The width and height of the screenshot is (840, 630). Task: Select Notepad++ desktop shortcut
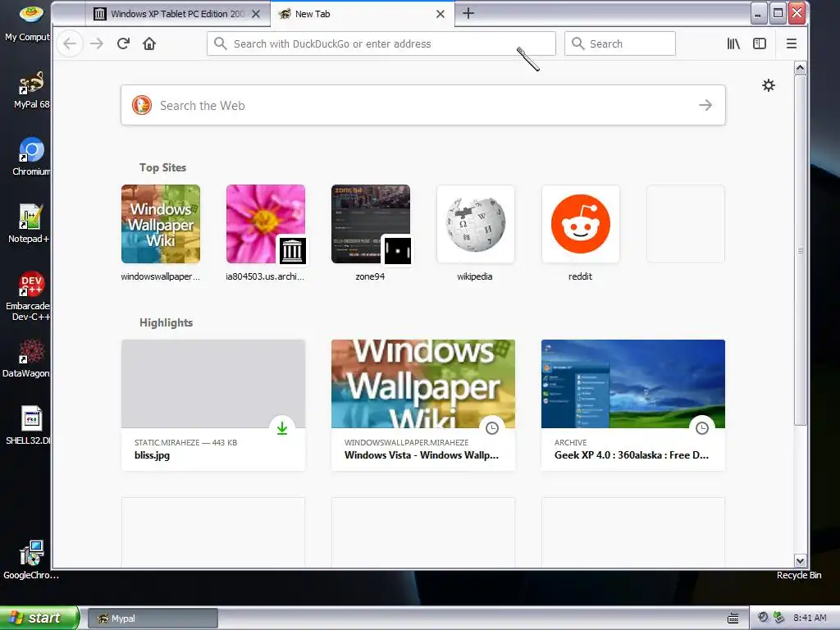coord(30,223)
